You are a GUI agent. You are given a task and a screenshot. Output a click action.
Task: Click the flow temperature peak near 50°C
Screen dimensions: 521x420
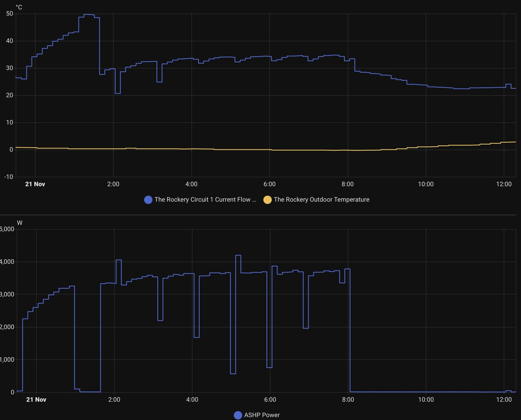[x=89, y=15]
